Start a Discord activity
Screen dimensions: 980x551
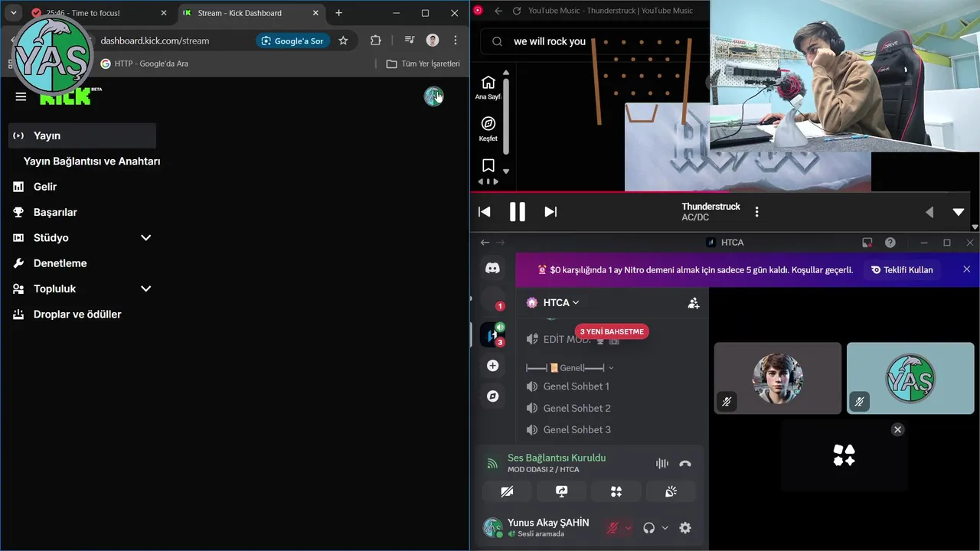616,491
